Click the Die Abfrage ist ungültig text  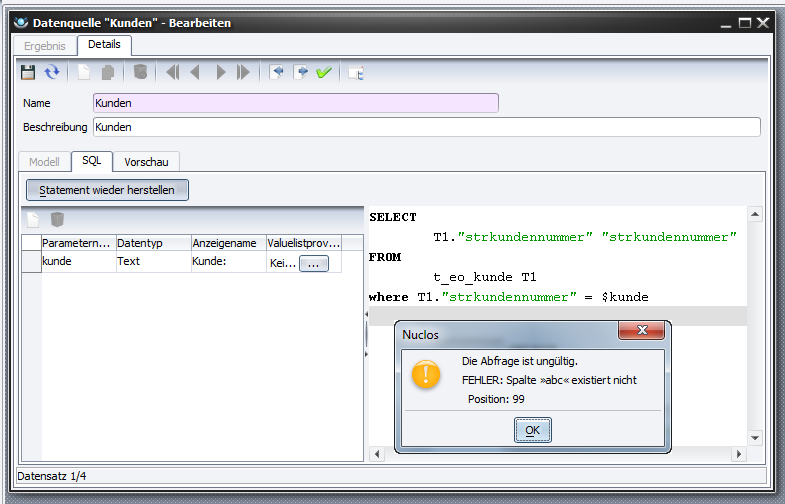pos(520,361)
